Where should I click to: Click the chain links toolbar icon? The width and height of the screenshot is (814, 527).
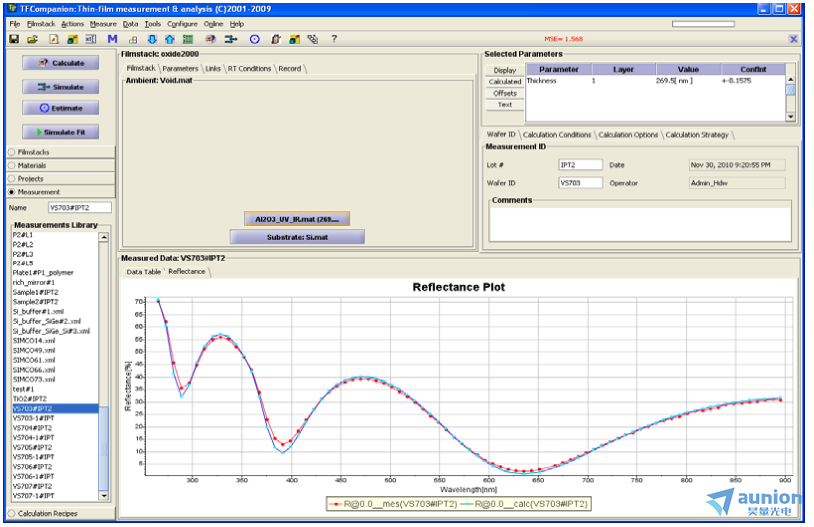point(313,39)
